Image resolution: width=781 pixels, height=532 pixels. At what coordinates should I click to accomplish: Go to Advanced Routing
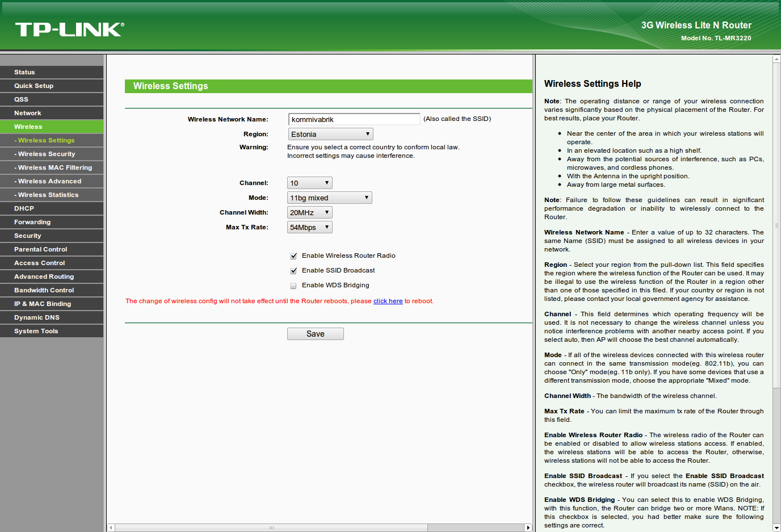52,277
